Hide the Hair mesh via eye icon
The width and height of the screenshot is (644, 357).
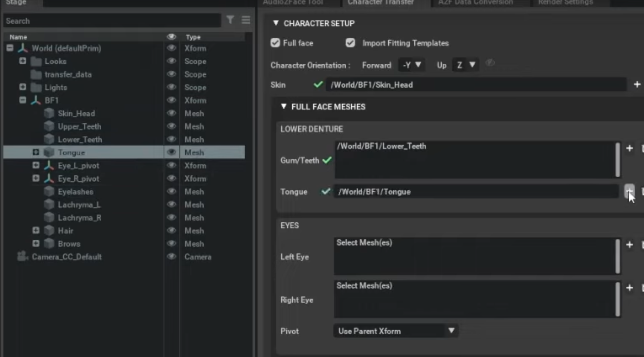tap(171, 231)
